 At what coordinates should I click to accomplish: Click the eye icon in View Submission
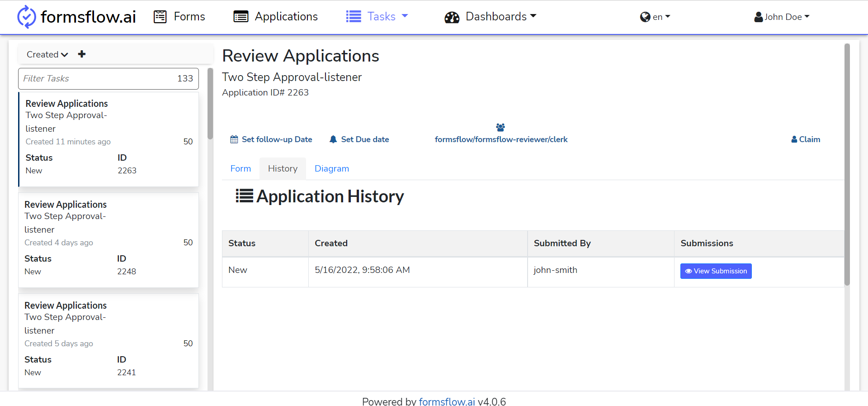coord(689,271)
